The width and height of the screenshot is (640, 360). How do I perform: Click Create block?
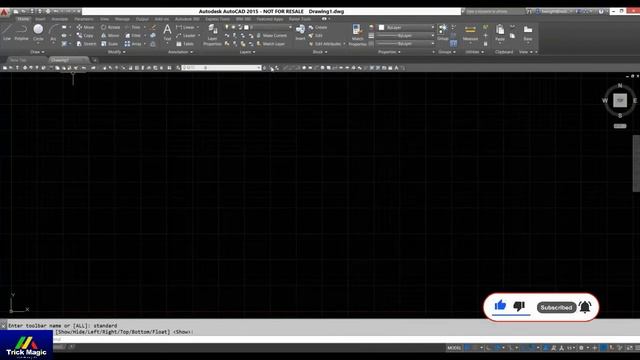(318, 27)
